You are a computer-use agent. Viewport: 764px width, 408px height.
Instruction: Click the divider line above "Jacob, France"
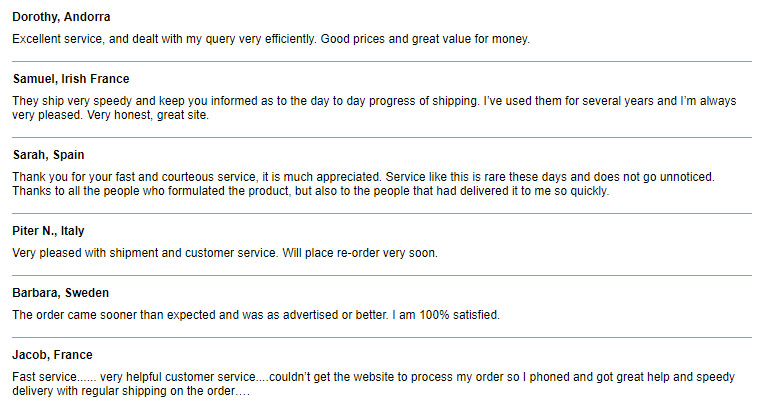pos(382,337)
